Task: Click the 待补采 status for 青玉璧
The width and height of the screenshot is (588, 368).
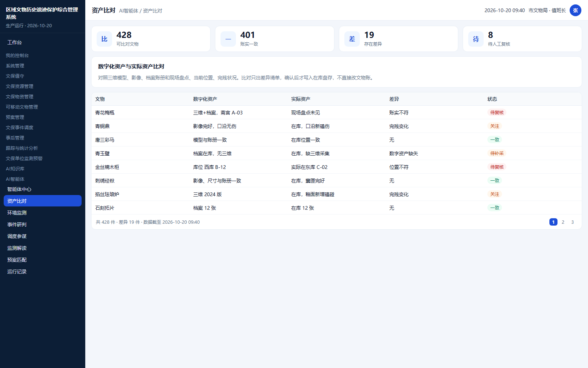Action: [497, 153]
